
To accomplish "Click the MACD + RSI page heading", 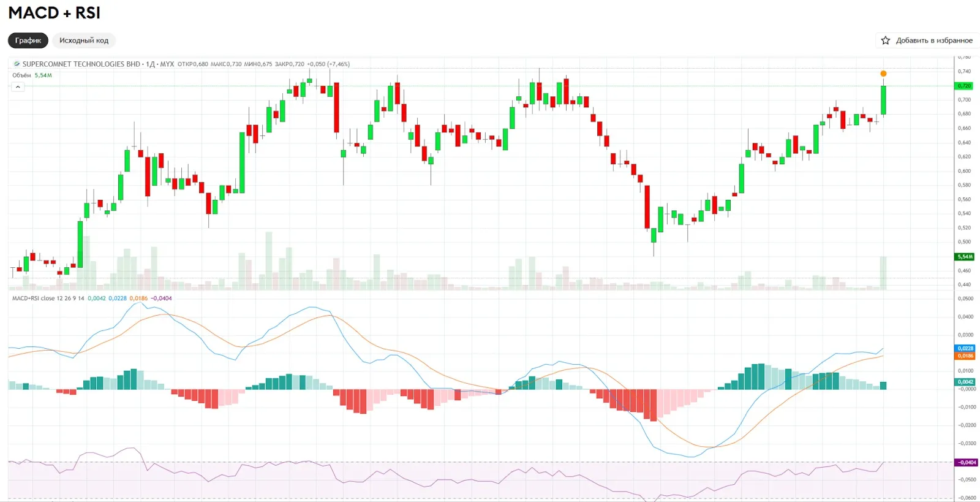I will click(x=54, y=13).
